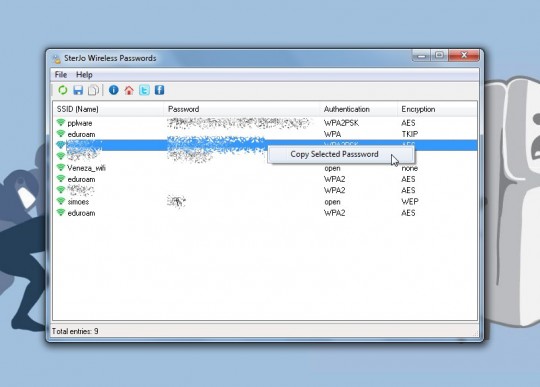Viewport: 540px width, 387px height.
Task: Click the TKIP encryption cell
Action: point(409,134)
